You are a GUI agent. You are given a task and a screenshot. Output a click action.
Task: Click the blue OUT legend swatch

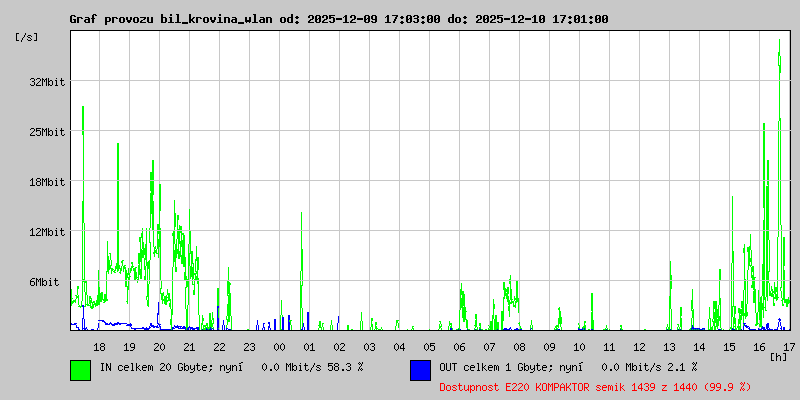[x=420, y=369]
